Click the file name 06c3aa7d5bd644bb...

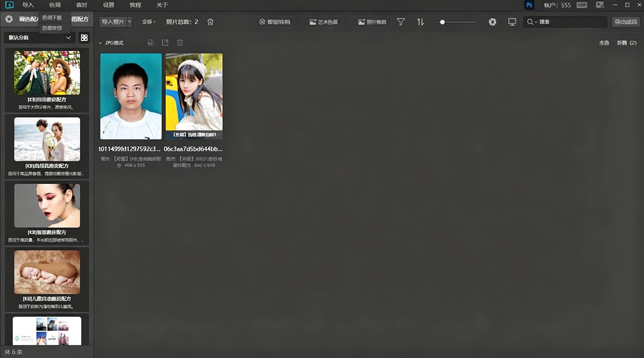tap(193, 149)
